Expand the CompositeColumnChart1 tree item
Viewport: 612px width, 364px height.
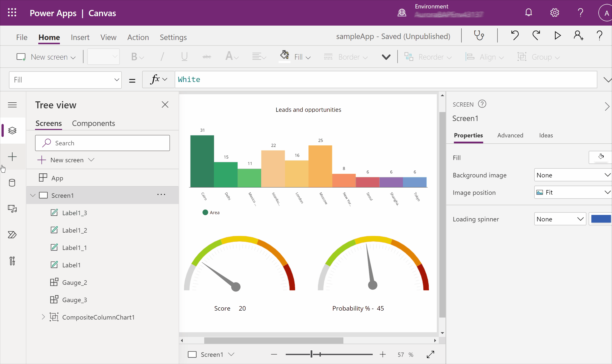43,317
